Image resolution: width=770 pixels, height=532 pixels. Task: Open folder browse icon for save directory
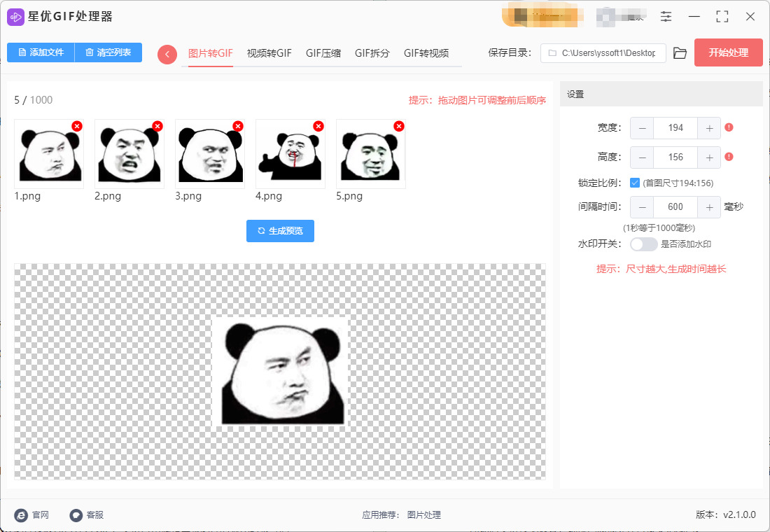pyautogui.click(x=680, y=53)
